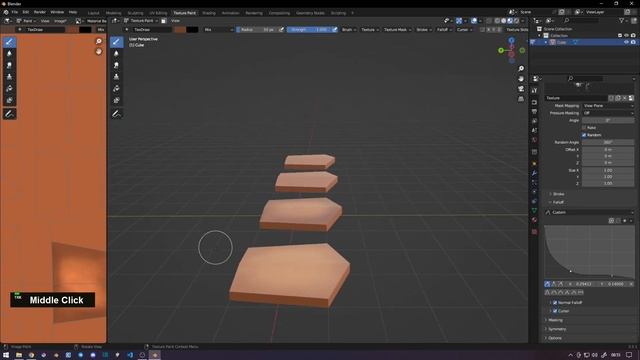Image resolution: width=640 pixels, height=360 pixels.
Task: Open the Texture checkered properties tab
Action: click(x=534, y=232)
